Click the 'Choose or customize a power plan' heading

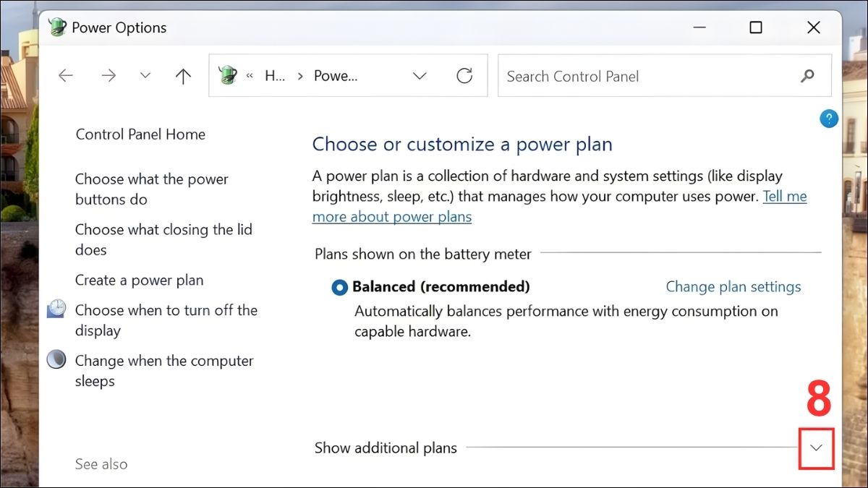462,145
